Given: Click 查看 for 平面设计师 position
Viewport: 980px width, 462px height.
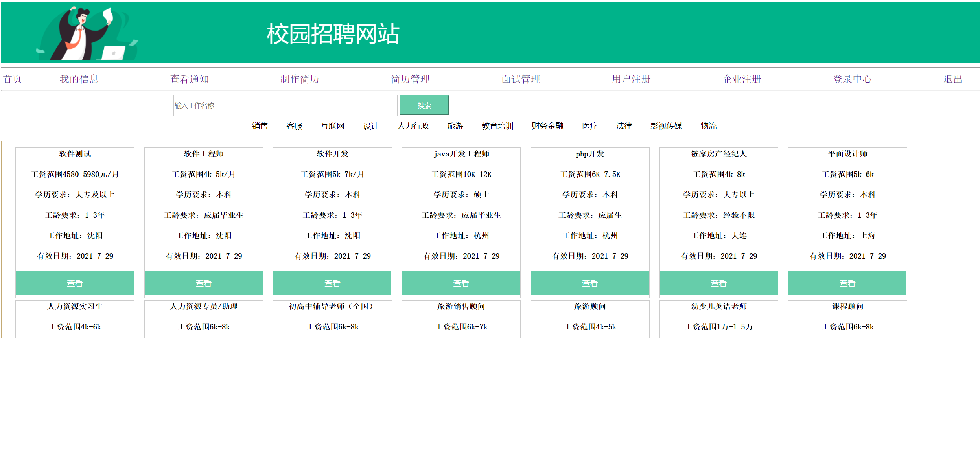Looking at the screenshot, I should click(x=847, y=283).
